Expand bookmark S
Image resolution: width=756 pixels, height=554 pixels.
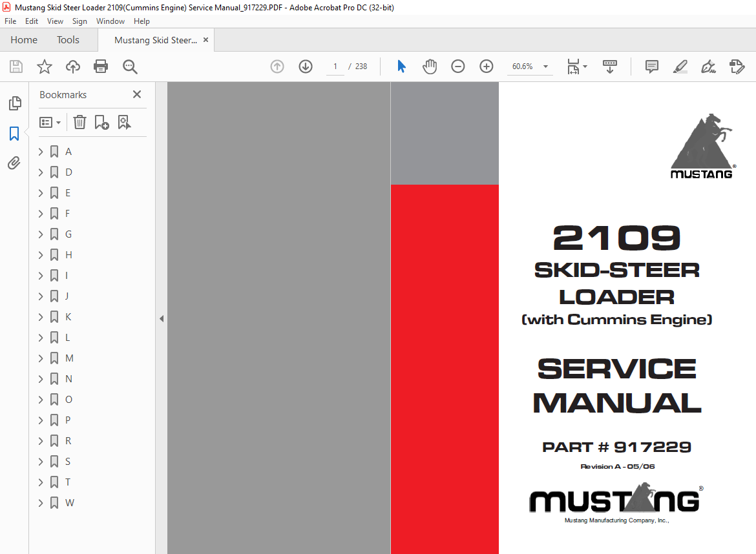tap(41, 462)
